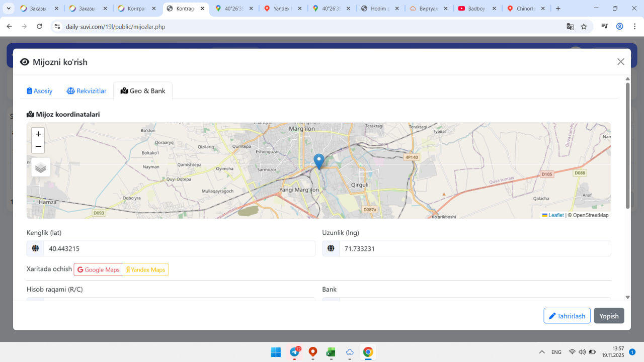Zoom out on the Leaflet map
644x362 pixels.
tap(38, 147)
